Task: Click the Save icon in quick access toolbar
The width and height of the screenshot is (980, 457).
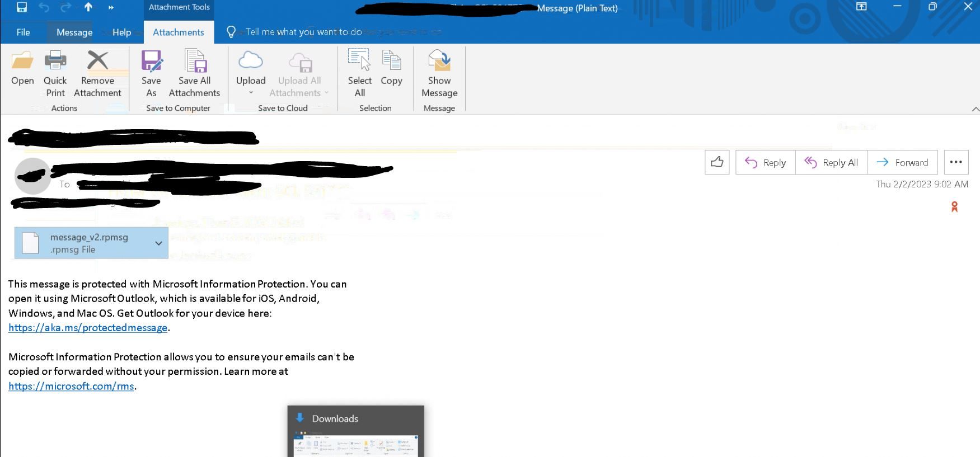Action: [22, 7]
